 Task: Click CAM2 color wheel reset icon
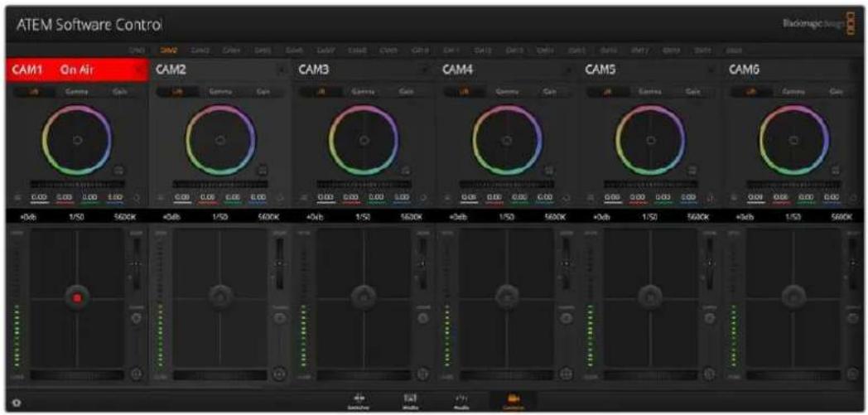(263, 171)
